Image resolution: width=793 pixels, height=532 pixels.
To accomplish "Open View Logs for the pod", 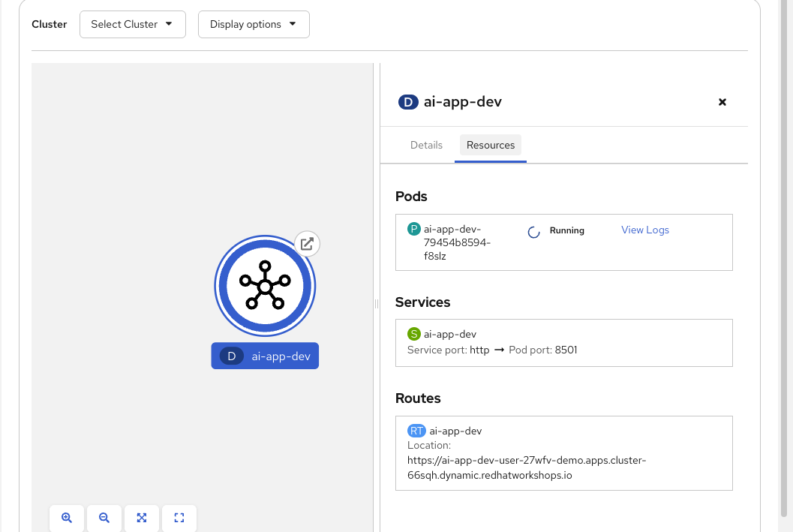I will tap(645, 230).
